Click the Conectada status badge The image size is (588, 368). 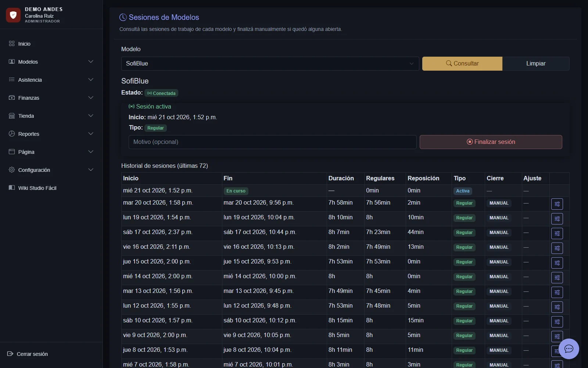pos(161,93)
